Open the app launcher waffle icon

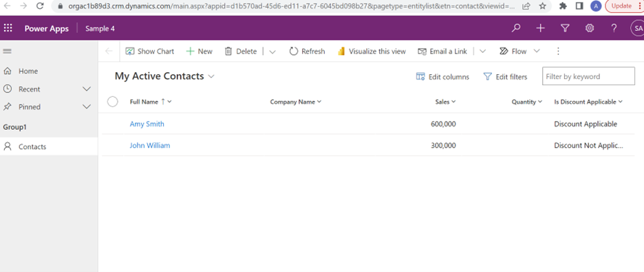pyautogui.click(x=8, y=28)
